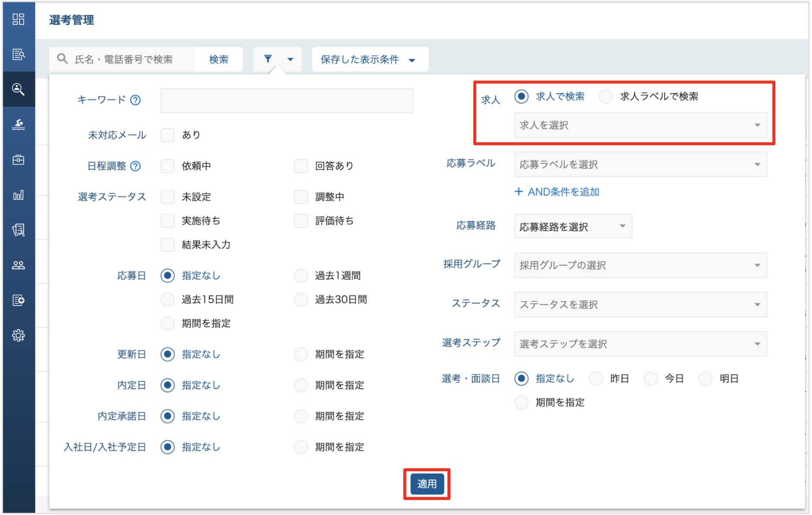Viewport: 812px width, 515px height.
Task: Click the 適用 apply button
Action: tap(427, 484)
